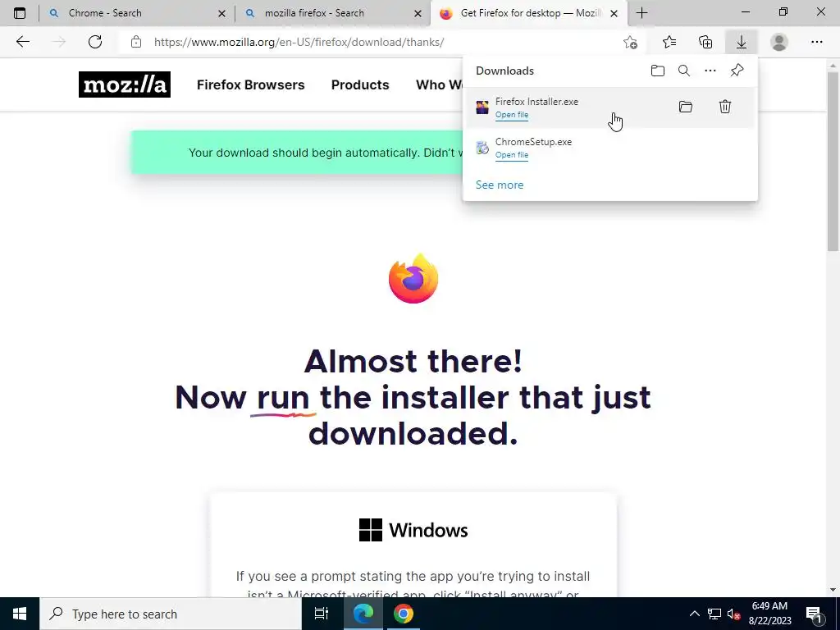Click See more in Downloads
840x630 pixels.
pyautogui.click(x=500, y=185)
